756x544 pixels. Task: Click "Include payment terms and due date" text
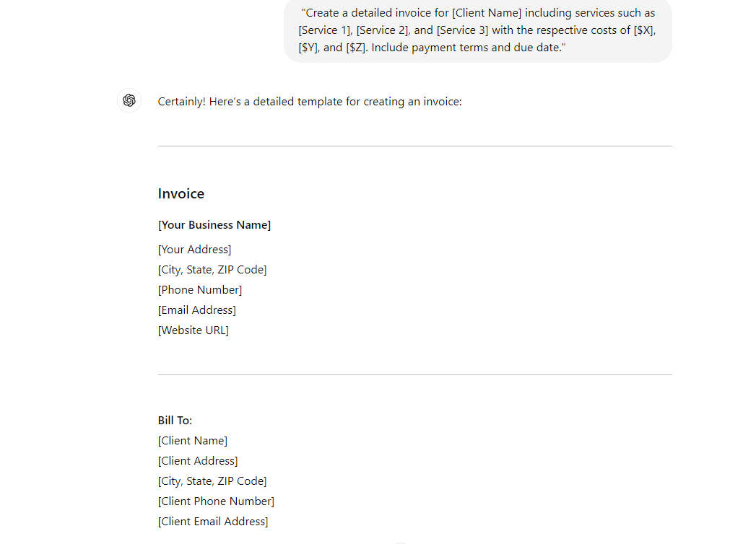(x=466, y=48)
